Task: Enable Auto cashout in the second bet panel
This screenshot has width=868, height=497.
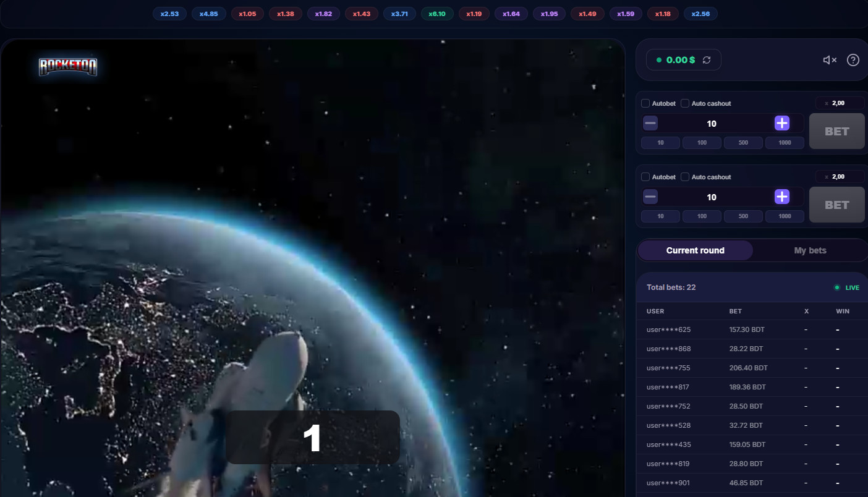Action: tap(685, 177)
